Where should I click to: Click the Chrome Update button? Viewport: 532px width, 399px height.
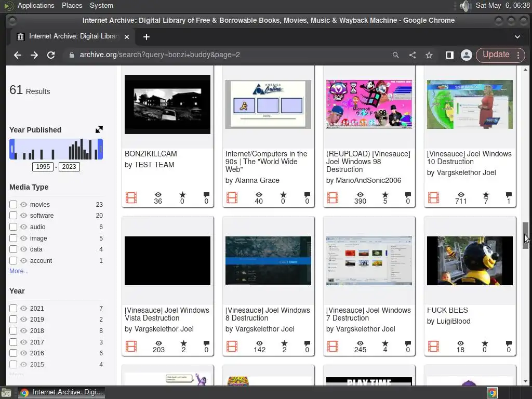click(x=496, y=55)
